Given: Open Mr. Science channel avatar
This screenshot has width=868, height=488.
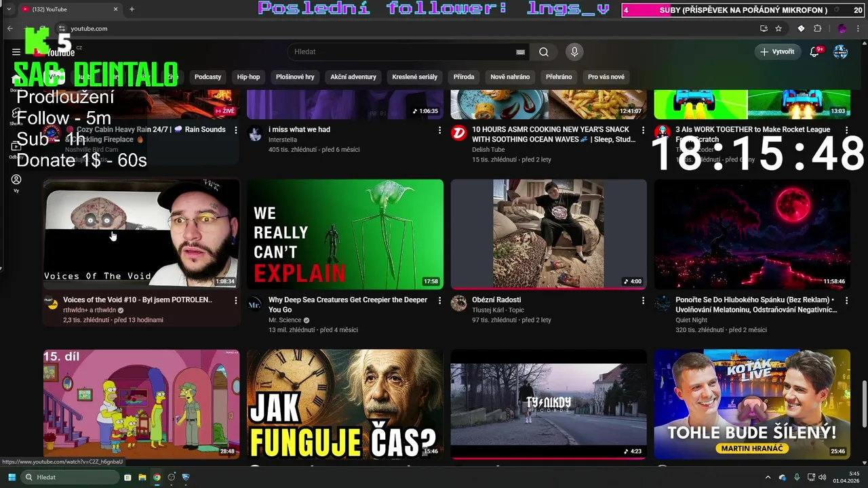Looking at the screenshot, I should [x=255, y=304].
